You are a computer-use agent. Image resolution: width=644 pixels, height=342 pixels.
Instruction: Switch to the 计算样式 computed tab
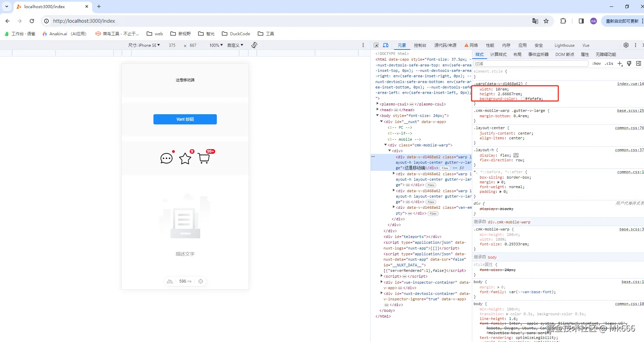tap(498, 54)
